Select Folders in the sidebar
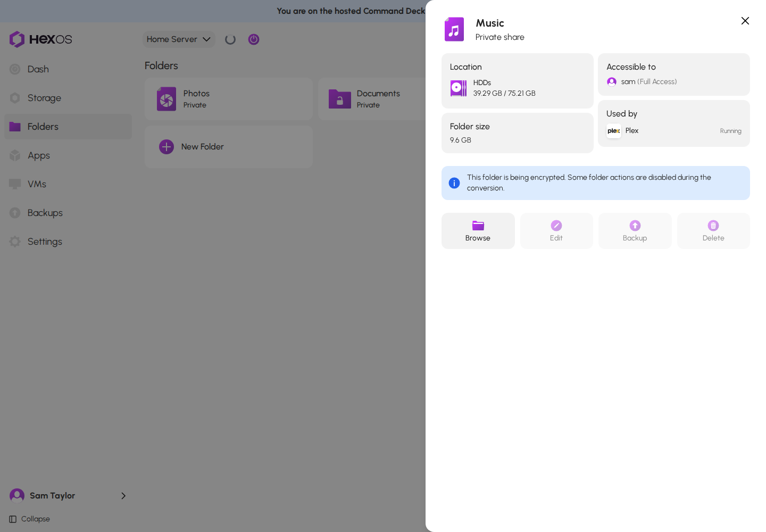766x532 pixels. coord(68,127)
